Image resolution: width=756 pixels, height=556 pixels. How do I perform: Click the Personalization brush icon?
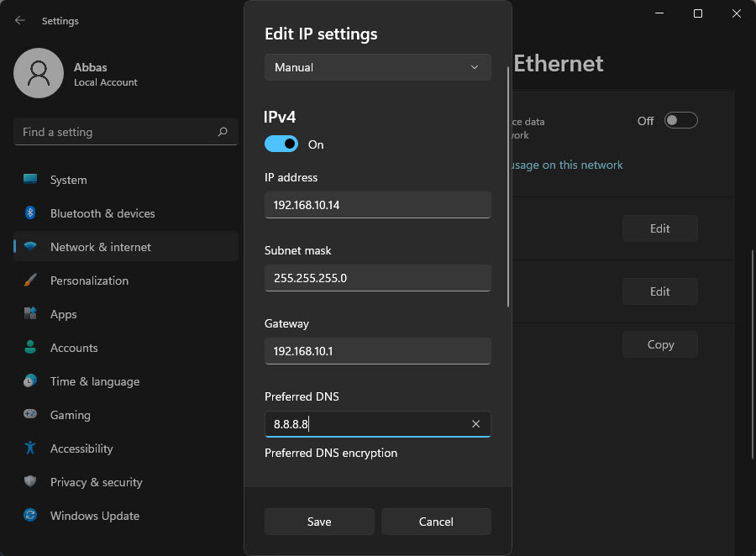(x=32, y=281)
